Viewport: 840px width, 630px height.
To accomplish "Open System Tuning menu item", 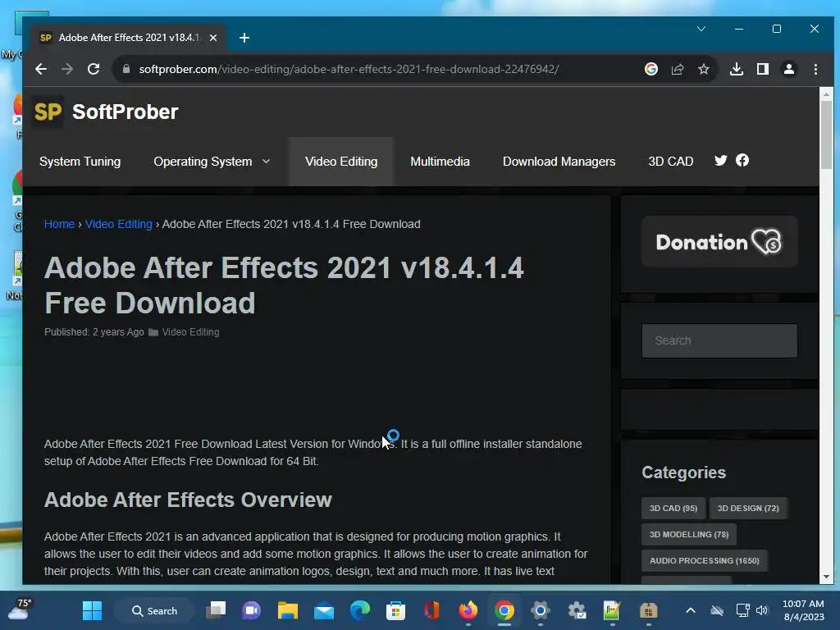I will click(x=80, y=162).
